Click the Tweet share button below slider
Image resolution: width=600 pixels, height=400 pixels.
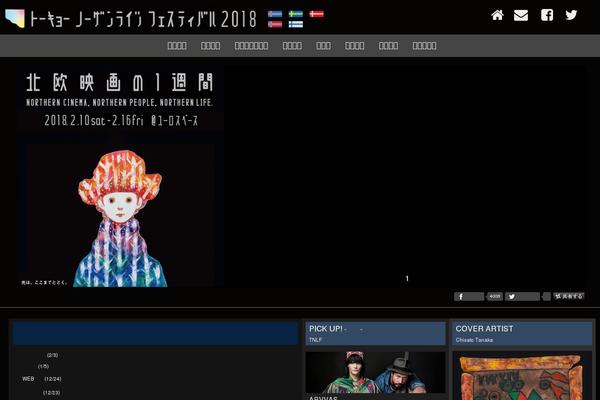[x=522, y=297]
